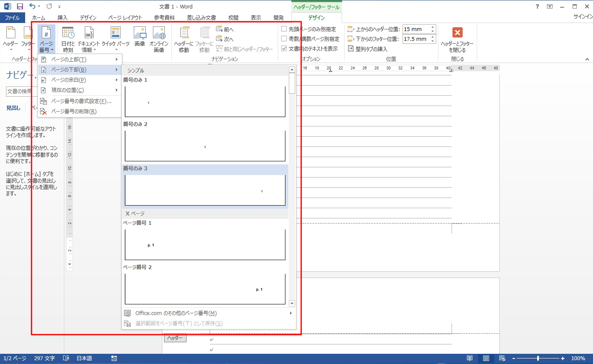Click the Redo icon in the quick access toolbar
Viewport: 593px width, 364px height.
point(49,6)
